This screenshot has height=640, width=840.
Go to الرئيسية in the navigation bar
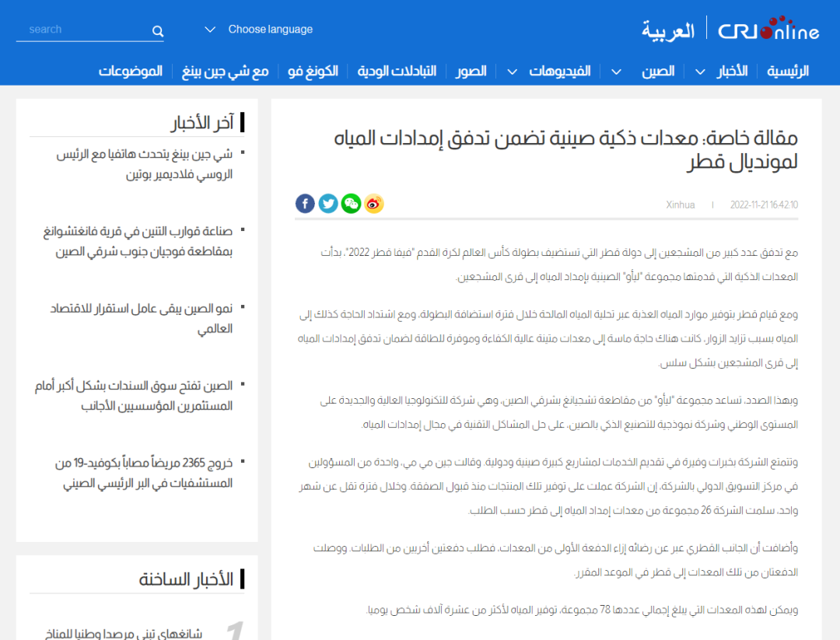tap(787, 71)
